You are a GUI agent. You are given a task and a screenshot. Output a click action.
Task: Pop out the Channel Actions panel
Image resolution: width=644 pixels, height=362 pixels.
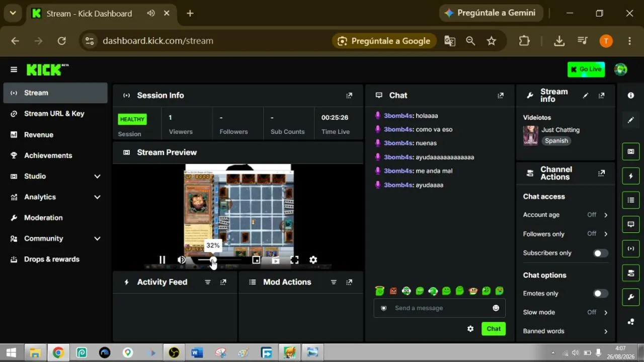pos(601,173)
